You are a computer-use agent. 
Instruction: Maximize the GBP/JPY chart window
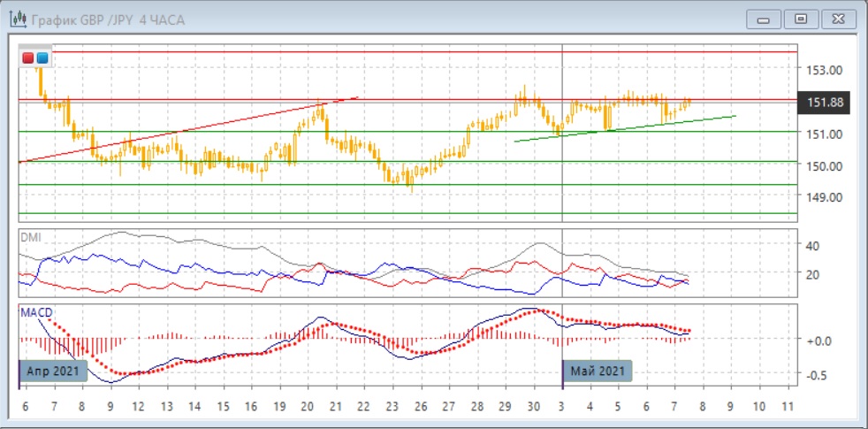(801, 19)
